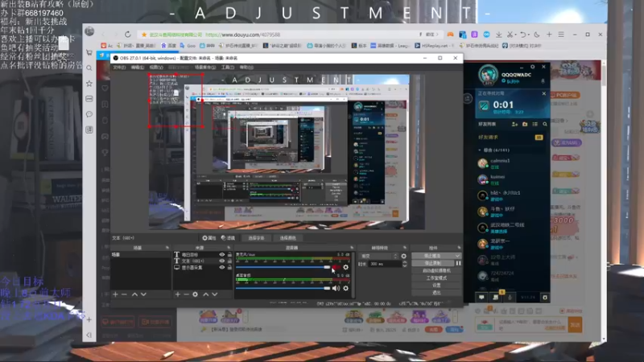Remove selected scene with minus icon
This screenshot has width=644, height=362.
click(125, 294)
